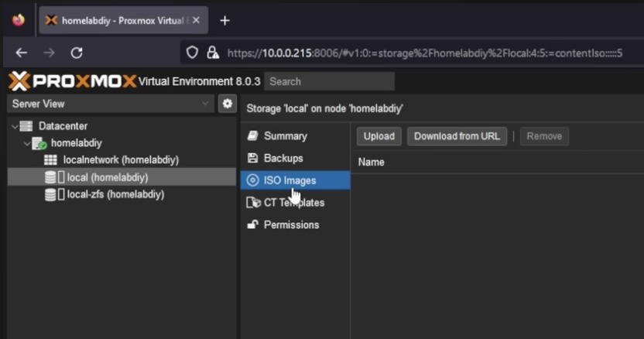Open the tree settings gear
The height and width of the screenshot is (339, 644).
pyautogui.click(x=228, y=104)
